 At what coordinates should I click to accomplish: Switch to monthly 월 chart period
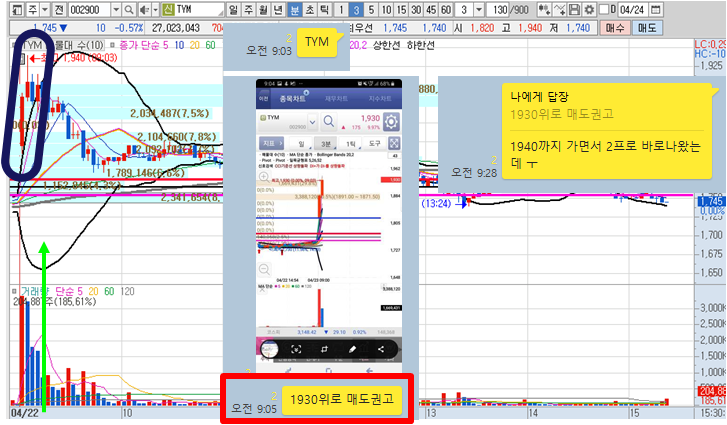tap(263, 9)
